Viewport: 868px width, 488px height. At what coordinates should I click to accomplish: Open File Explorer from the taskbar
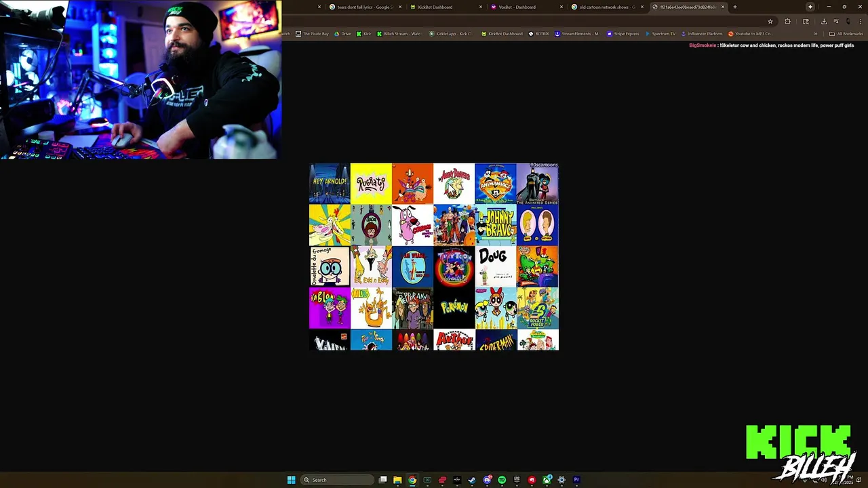tap(397, 480)
